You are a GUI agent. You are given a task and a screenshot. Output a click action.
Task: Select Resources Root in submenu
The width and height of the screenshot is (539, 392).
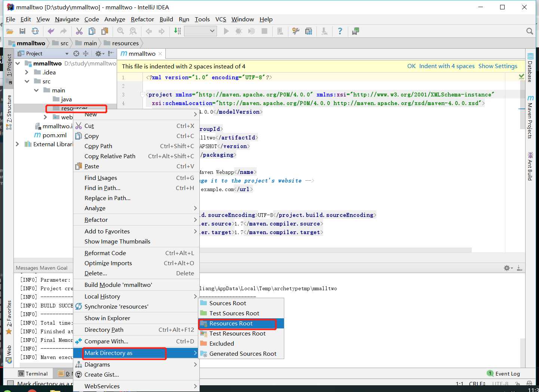click(x=241, y=323)
